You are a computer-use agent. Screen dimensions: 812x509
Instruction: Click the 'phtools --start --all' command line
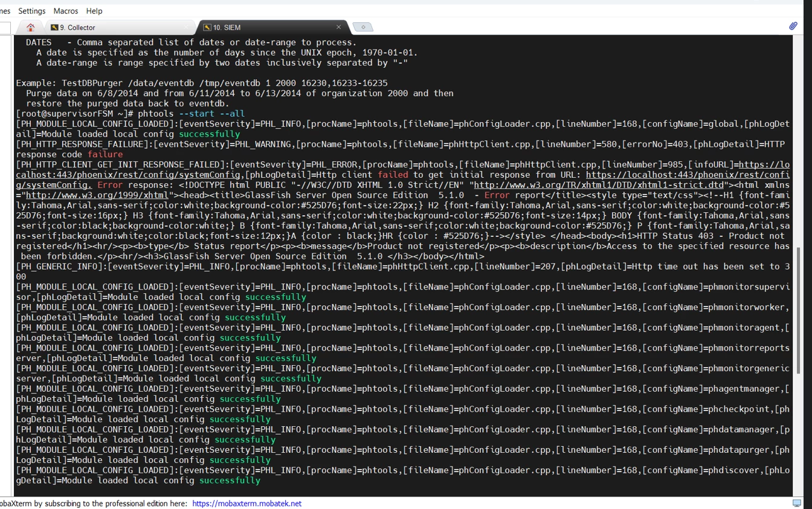point(191,114)
